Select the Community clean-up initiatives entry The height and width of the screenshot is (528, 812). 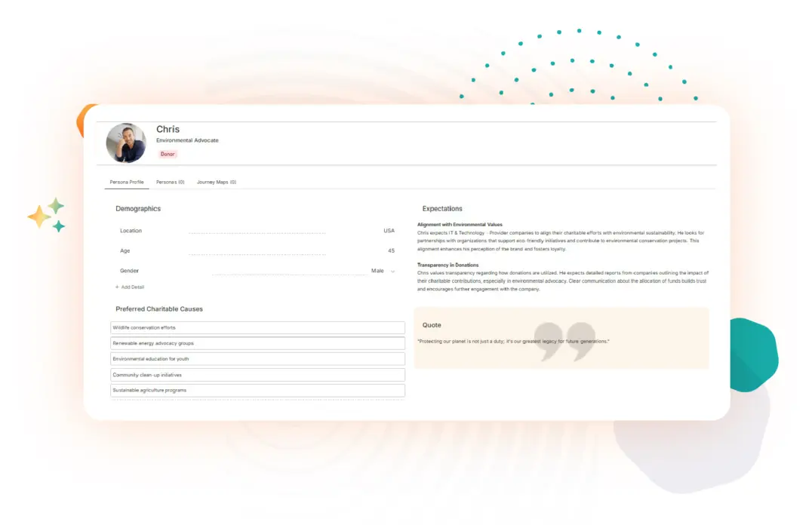[257, 375]
